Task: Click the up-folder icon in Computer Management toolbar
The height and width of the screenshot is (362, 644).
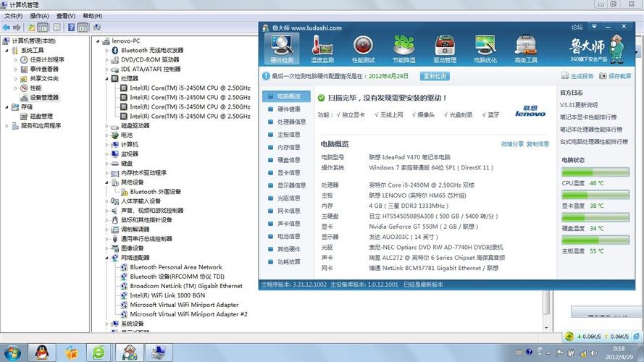Action: click(32, 28)
